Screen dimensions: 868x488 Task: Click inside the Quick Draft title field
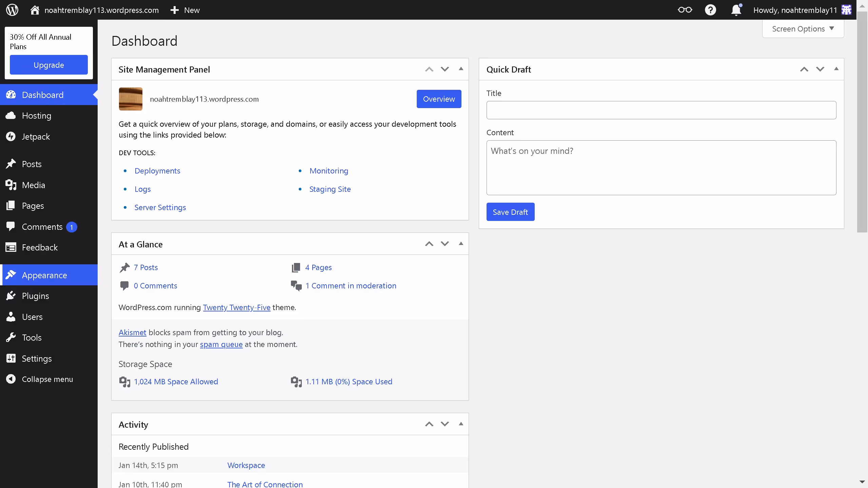[661, 110]
